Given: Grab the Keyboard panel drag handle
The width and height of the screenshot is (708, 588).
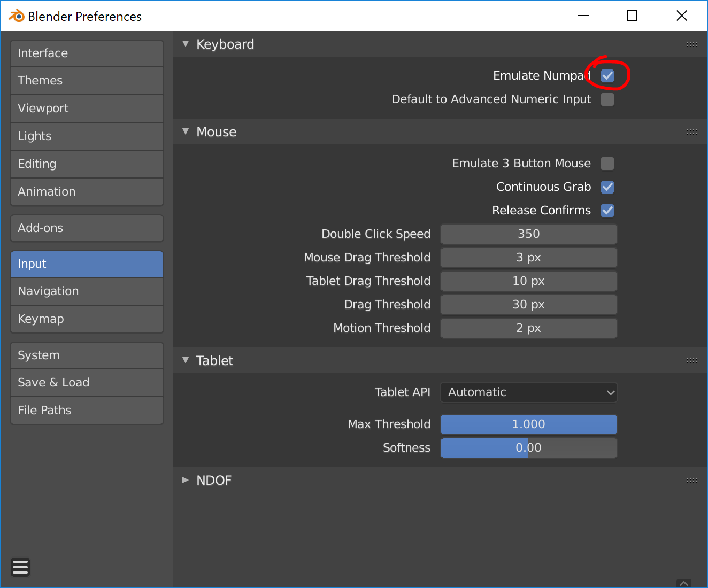Looking at the screenshot, I should coord(691,44).
